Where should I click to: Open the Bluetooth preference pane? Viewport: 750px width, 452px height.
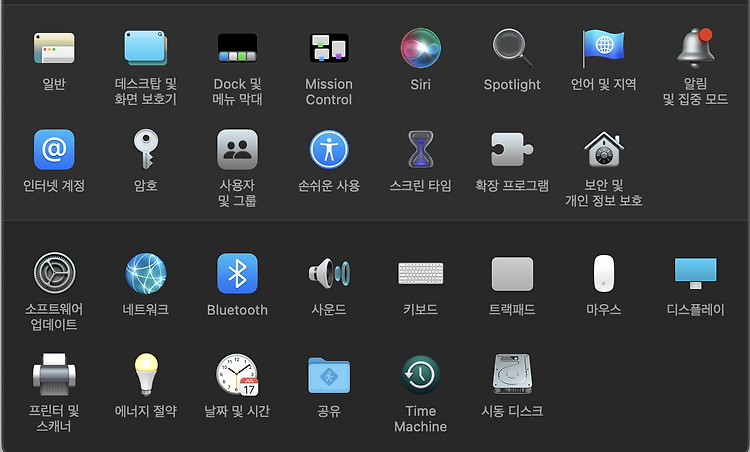(x=238, y=273)
